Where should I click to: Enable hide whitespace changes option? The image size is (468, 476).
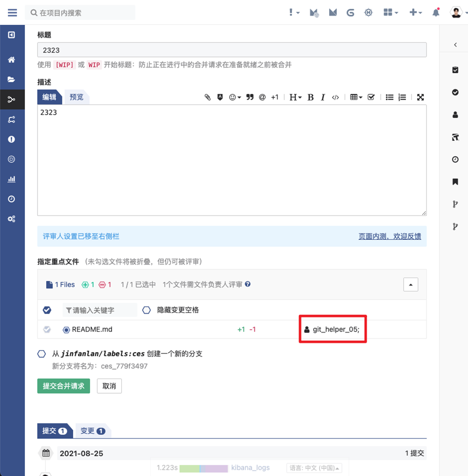click(x=147, y=310)
